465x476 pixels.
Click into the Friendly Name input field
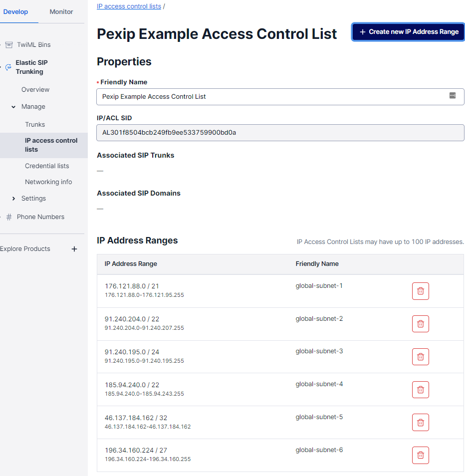(269, 97)
